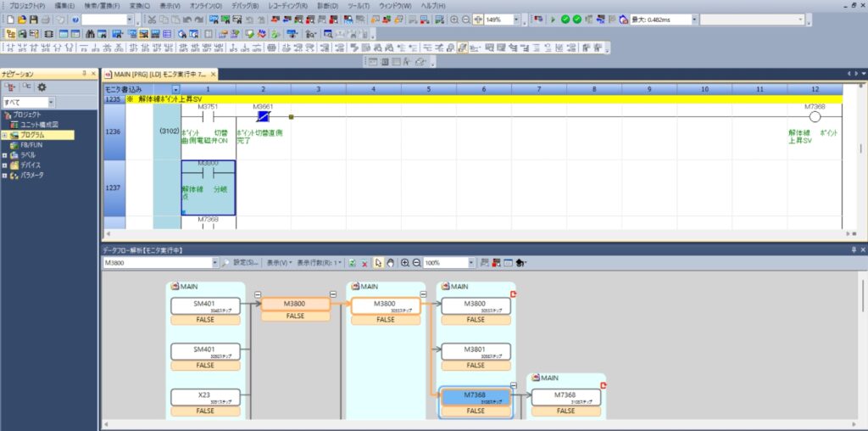Expand the プログラム tree node
The image size is (868, 431).
pyautogui.click(x=4, y=135)
